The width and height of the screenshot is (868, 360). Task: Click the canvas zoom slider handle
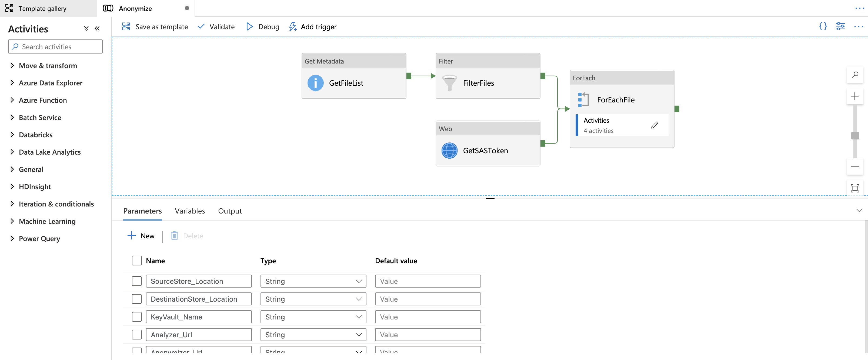pyautogui.click(x=855, y=135)
